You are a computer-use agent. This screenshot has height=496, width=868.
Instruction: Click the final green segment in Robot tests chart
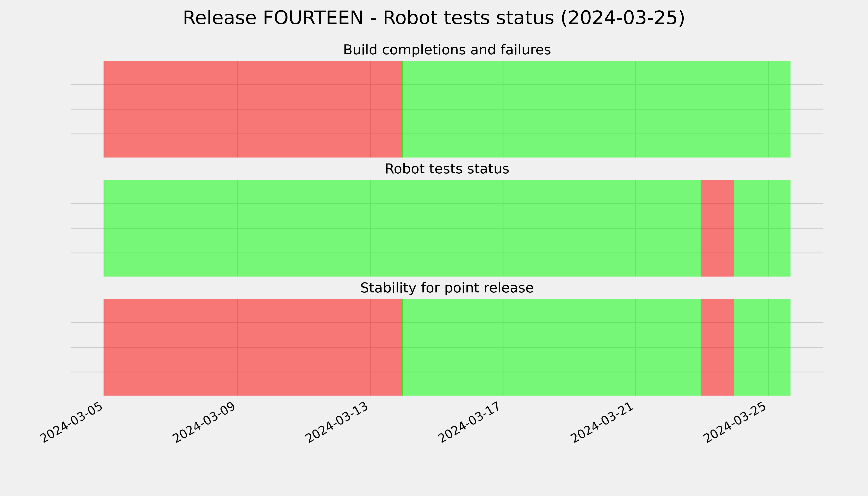[x=762, y=228]
